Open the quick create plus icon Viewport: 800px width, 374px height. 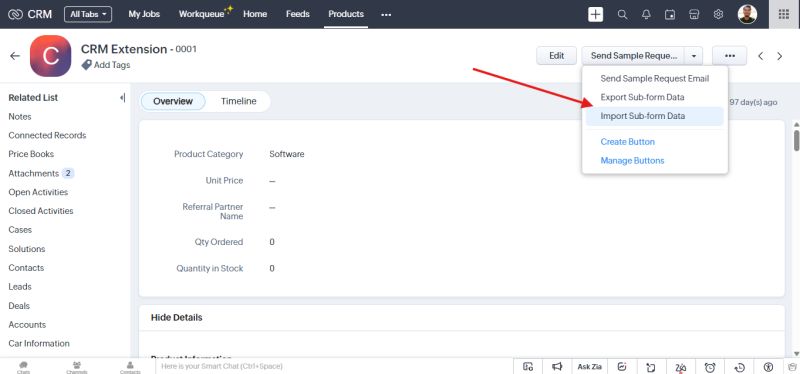595,14
